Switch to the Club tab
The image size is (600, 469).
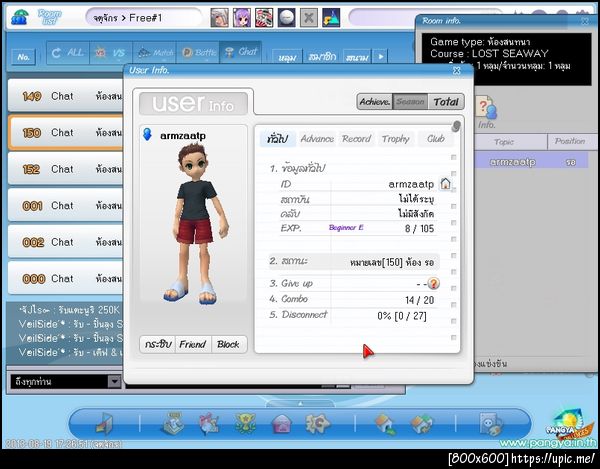click(x=435, y=139)
